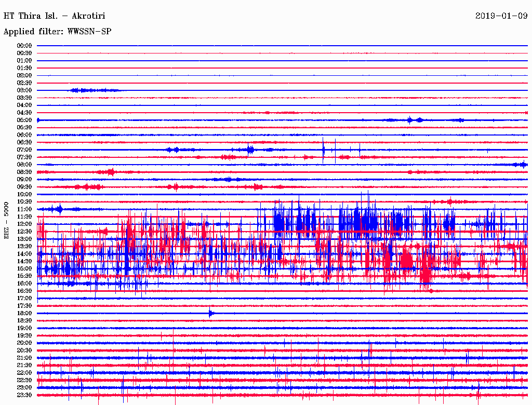532x405 pixels.
Task: Select the 04:30 time label
Action: coord(24,113)
